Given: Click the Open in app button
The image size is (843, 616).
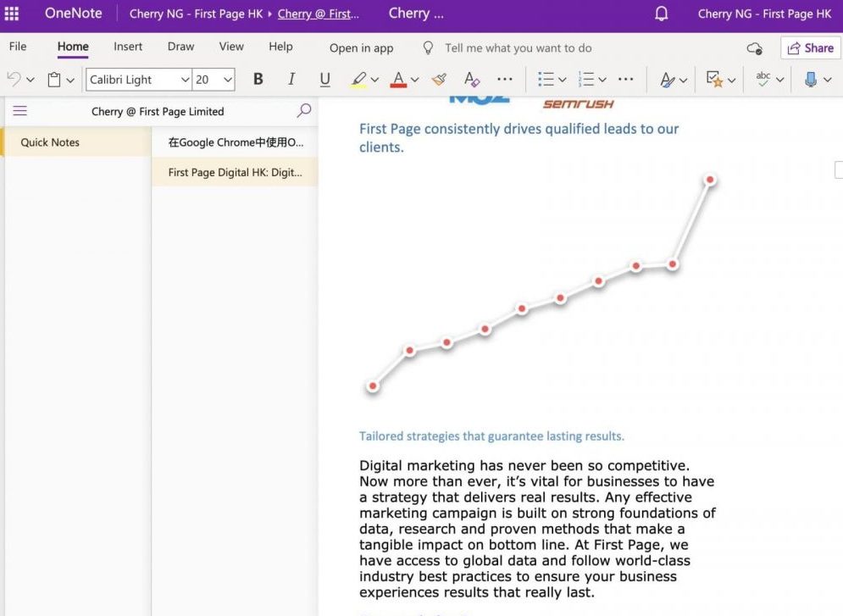Looking at the screenshot, I should point(361,48).
